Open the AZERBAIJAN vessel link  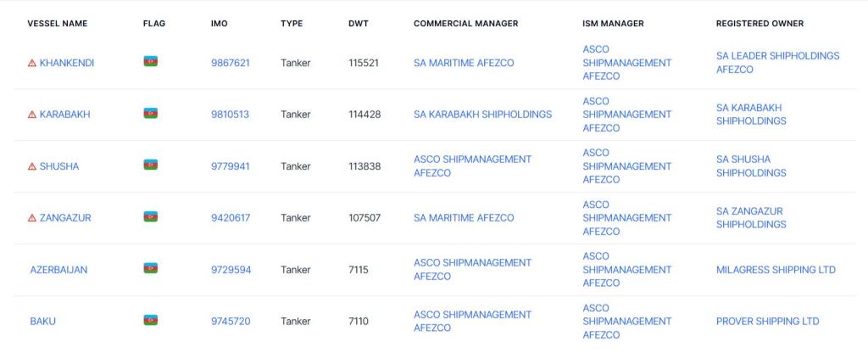point(58,270)
